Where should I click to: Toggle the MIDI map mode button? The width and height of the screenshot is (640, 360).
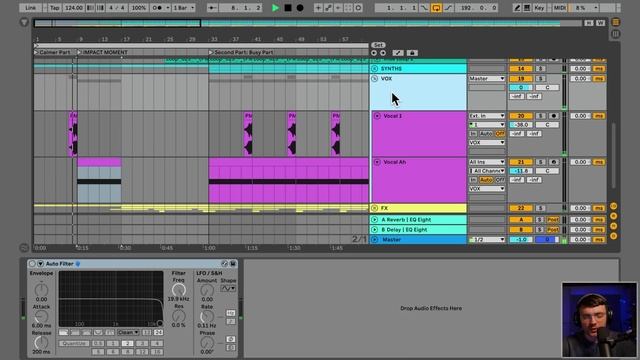pyautogui.click(x=559, y=8)
